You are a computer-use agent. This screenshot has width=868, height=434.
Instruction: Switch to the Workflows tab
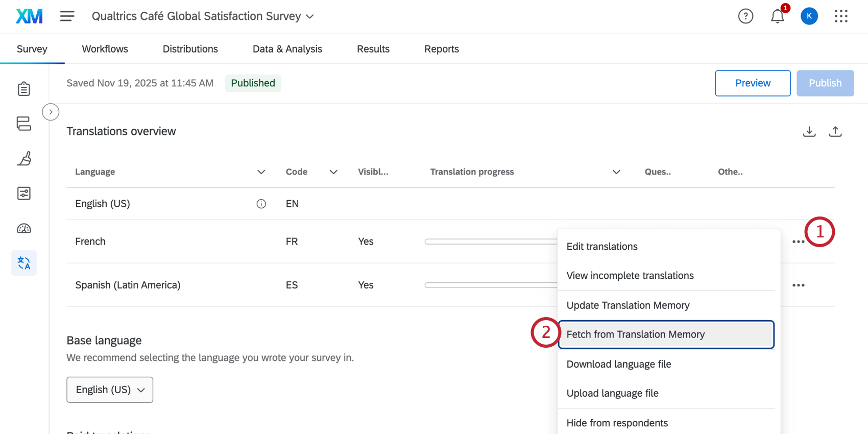click(x=105, y=49)
